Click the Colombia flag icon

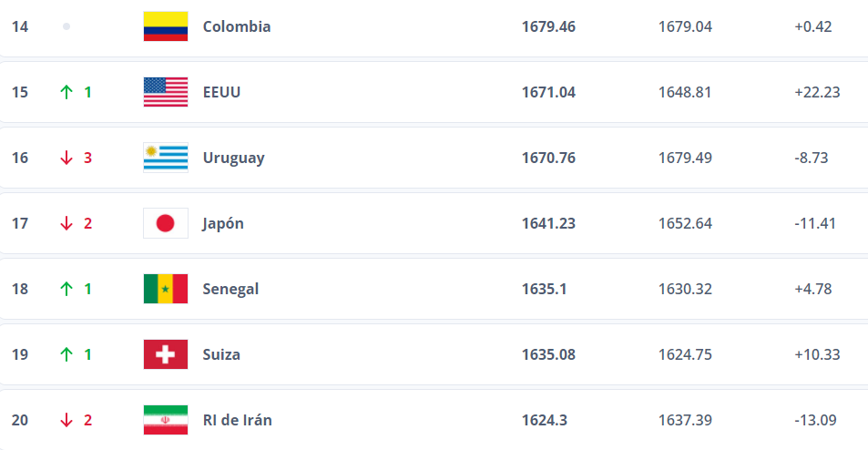[x=166, y=26]
